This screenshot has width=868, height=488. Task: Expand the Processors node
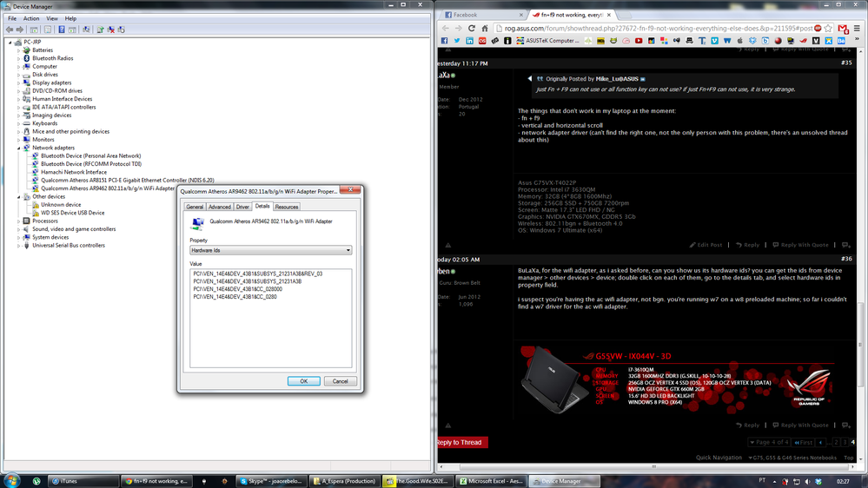click(18, 221)
